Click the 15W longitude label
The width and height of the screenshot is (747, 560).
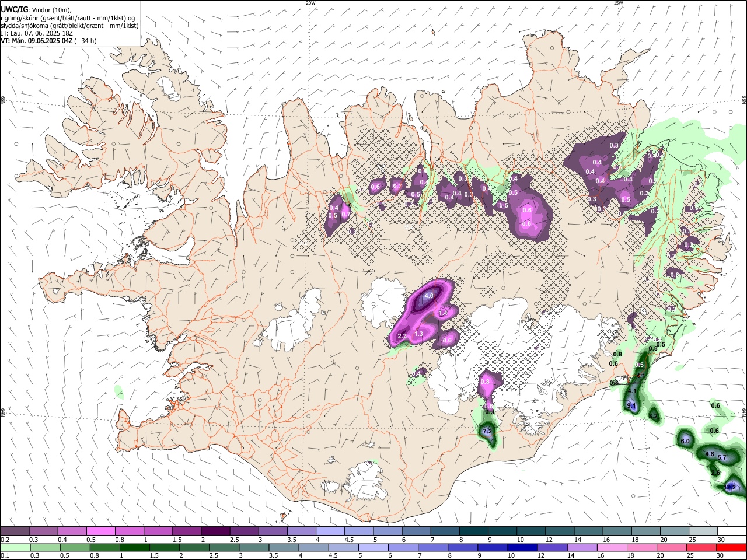618,3
